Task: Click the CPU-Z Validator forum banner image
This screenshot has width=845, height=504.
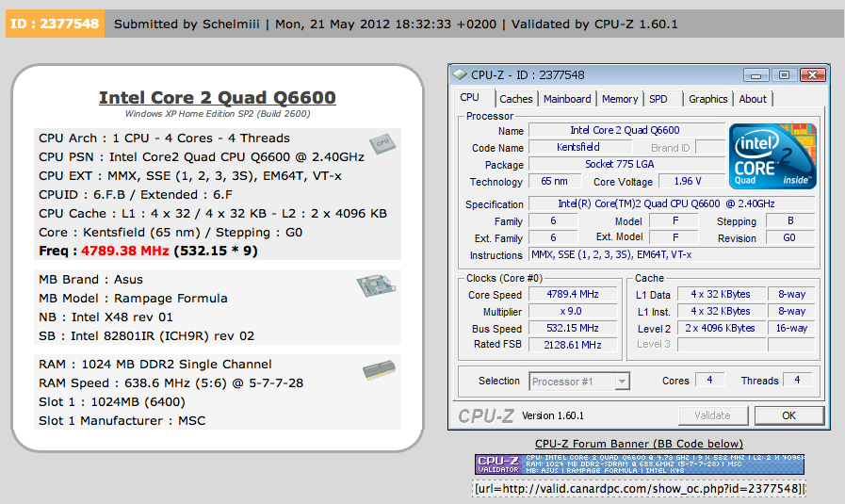Action: (x=639, y=464)
